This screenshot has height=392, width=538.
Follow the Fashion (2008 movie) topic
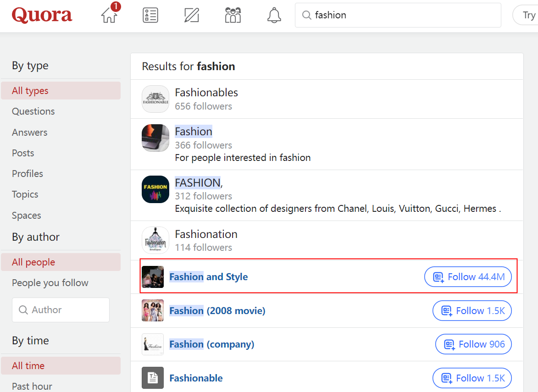click(x=472, y=311)
